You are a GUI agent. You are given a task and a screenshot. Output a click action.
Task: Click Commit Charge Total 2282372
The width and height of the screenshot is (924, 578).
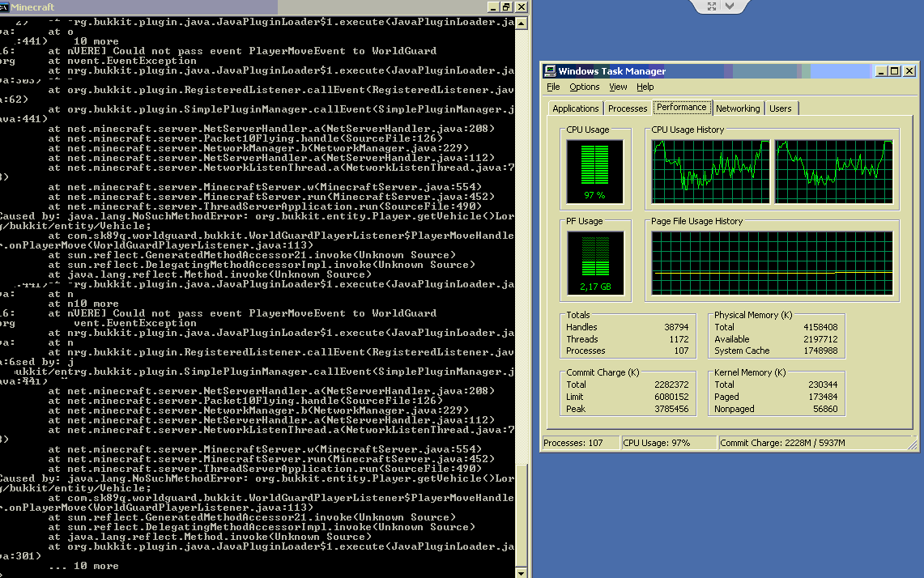[671, 385]
